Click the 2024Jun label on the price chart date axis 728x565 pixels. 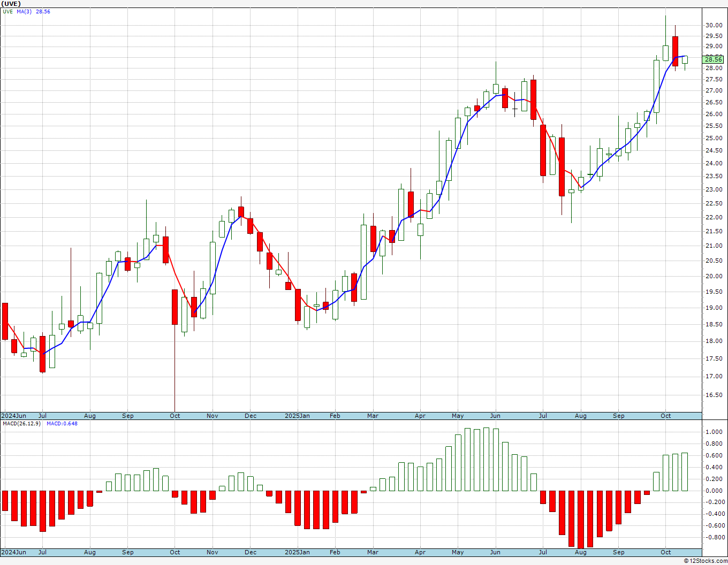tap(13, 416)
